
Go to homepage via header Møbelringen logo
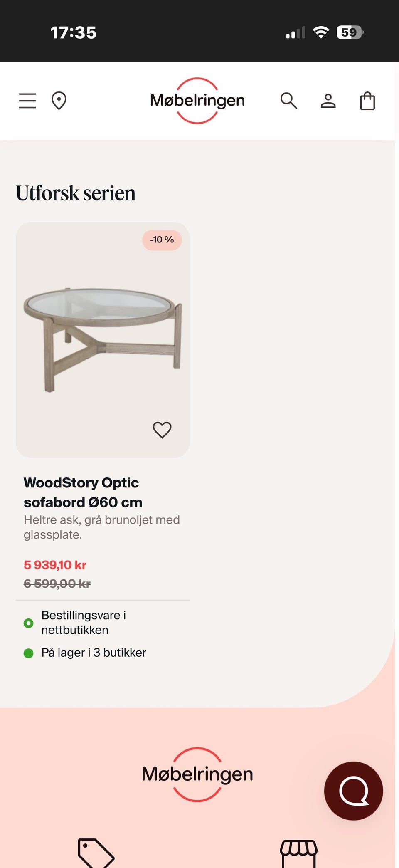197,101
